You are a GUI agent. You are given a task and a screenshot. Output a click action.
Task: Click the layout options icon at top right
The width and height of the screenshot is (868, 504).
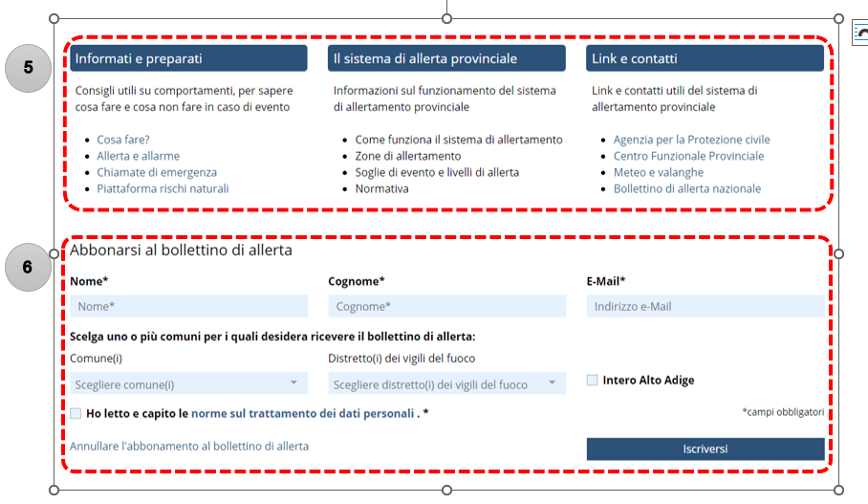pos(860,33)
